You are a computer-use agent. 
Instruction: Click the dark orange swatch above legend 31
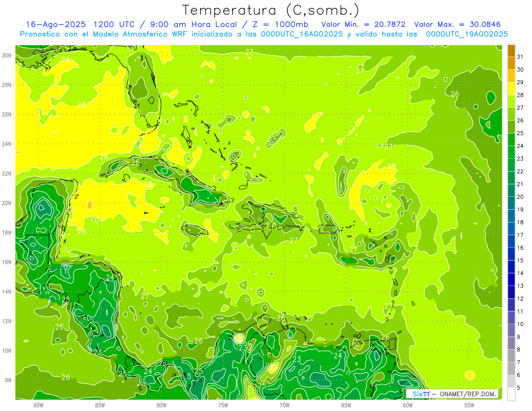tap(511, 51)
